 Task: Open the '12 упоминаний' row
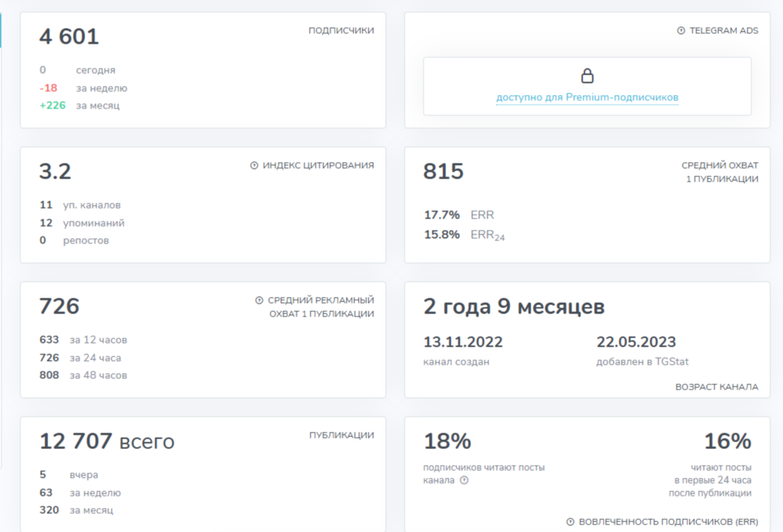(x=81, y=223)
